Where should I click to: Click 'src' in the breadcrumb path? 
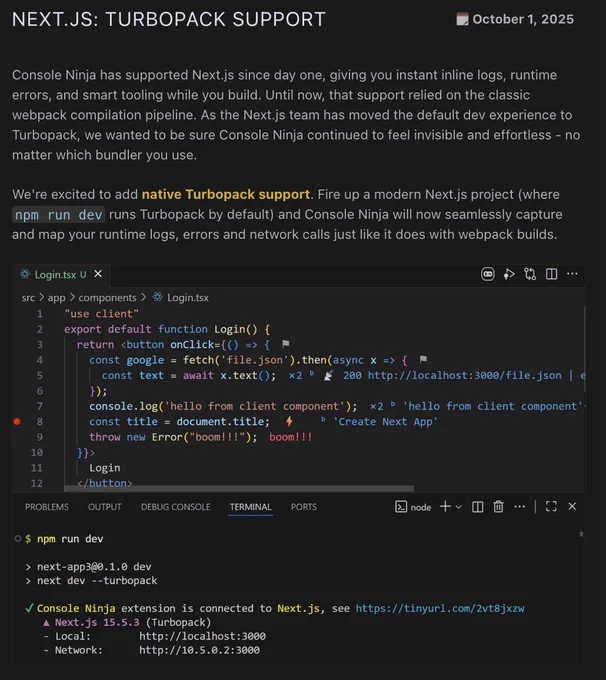pyautogui.click(x=28, y=298)
